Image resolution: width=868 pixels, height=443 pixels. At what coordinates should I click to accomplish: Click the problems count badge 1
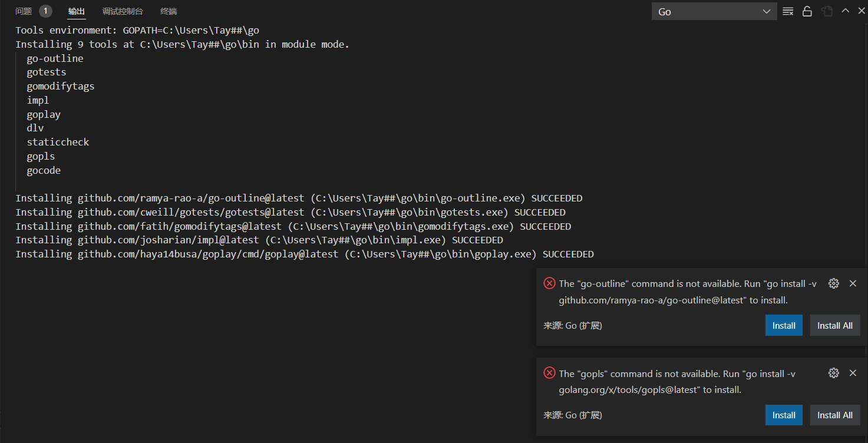(x=45, y=11)
